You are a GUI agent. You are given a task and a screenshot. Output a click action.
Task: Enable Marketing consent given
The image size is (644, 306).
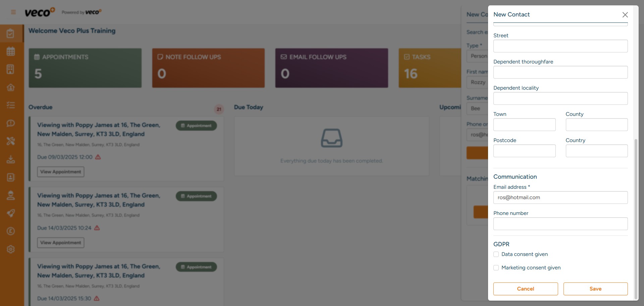pyautogui.click(x=496, y=268)
